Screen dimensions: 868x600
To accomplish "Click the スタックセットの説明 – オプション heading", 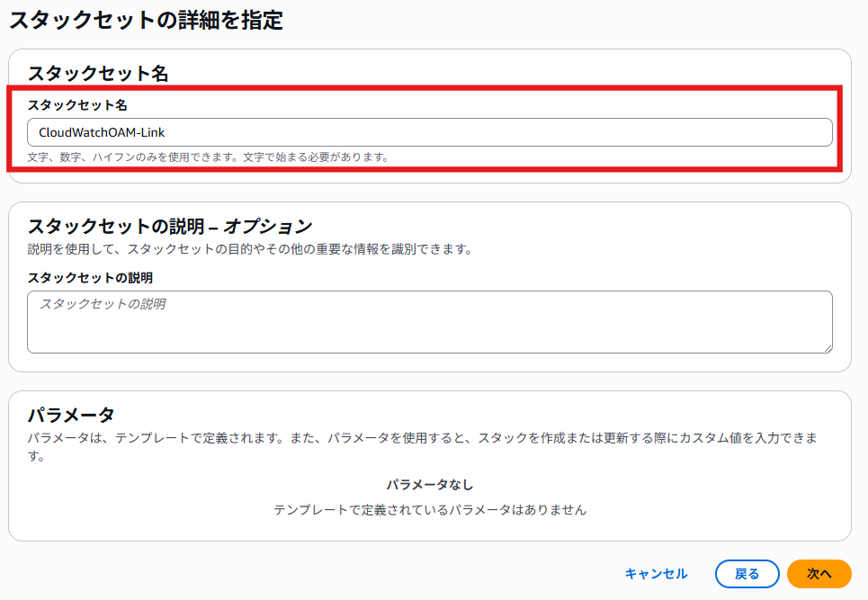I will (170, 226).
